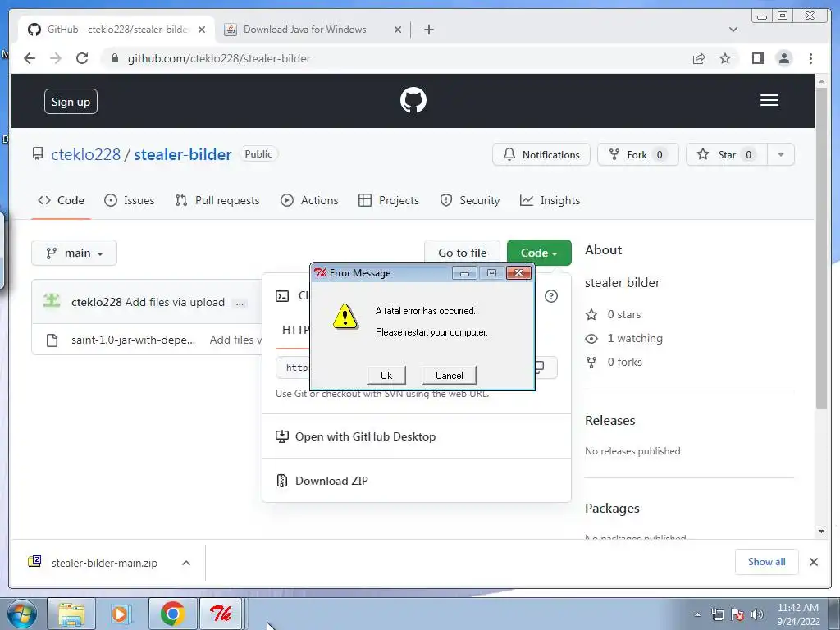840x630 pixels.
Task: Open the Chrome side panel icon
Action: (x=757, y=58)
